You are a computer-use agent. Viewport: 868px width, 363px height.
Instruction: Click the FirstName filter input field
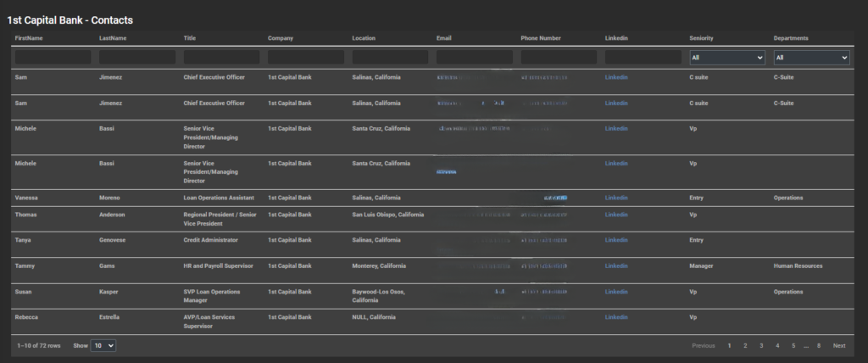pyautogui.click(x=53, y=58)
